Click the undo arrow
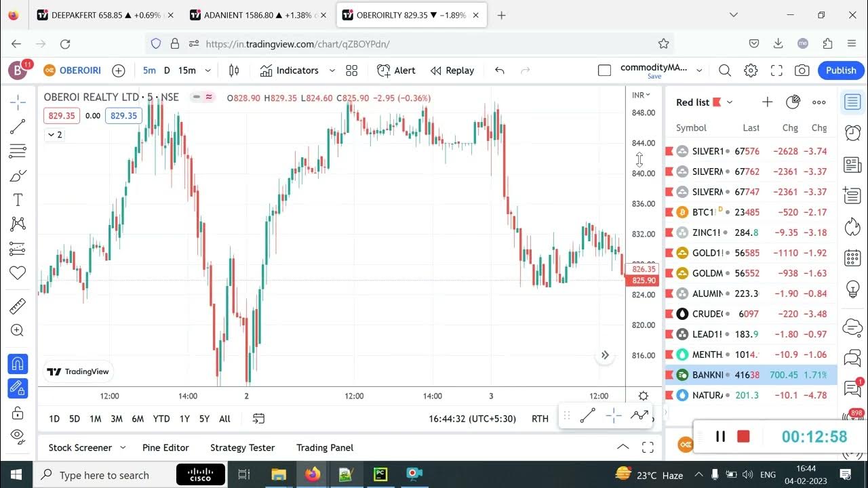Viewport: 868px width, 488px height. pos(500,70)
